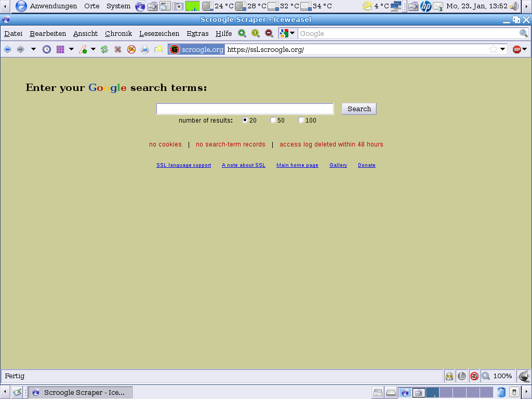
Task: Open the Bearbeiten menu
Action: [x=48, y=33]
